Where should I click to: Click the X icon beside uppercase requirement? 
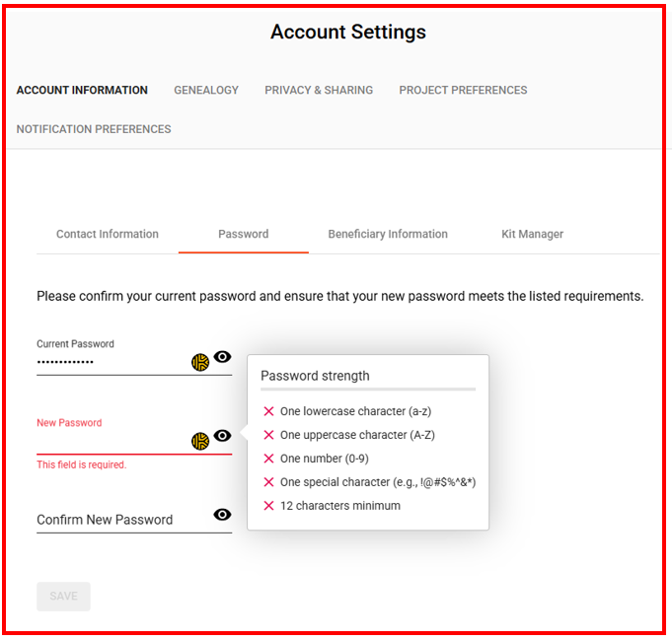(x=268, y=435)
